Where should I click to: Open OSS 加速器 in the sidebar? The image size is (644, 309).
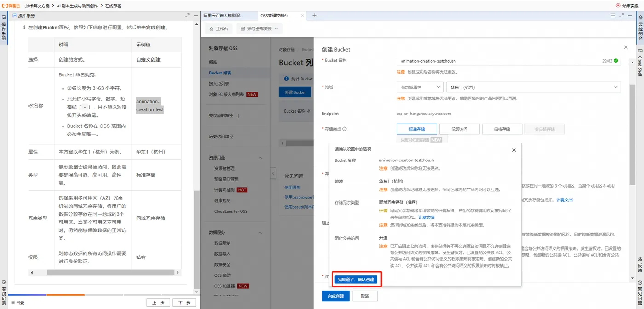[x=224, y=286]
